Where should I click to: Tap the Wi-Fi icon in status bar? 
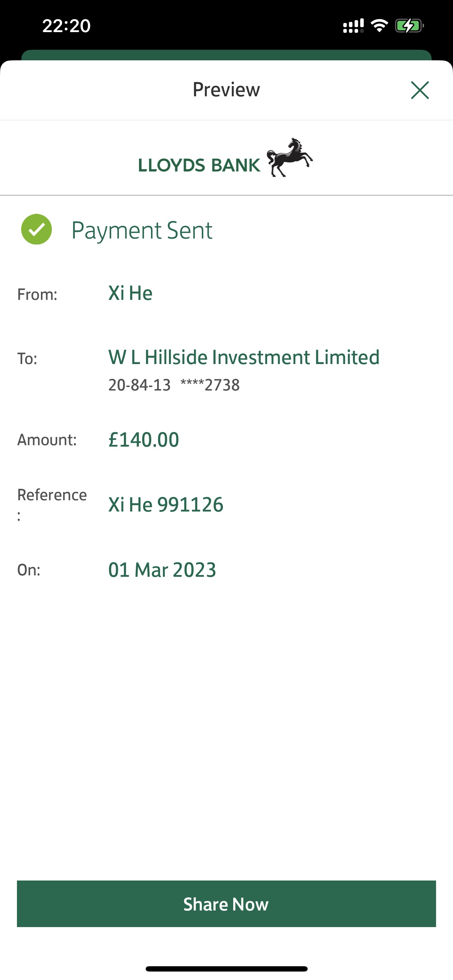(379, 26)
